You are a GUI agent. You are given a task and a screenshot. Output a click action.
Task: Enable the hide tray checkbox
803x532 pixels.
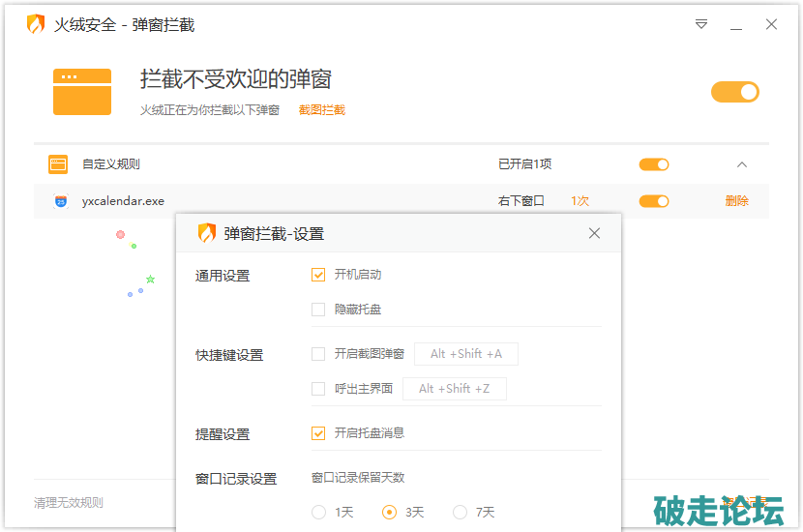click(x=318, y=310)
